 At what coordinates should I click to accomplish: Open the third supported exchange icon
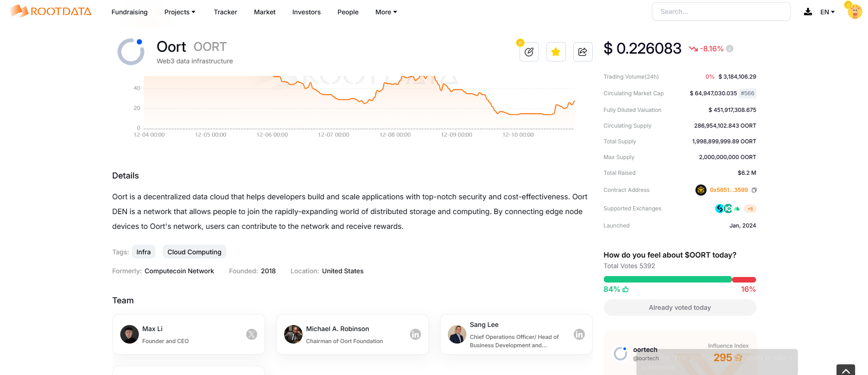click(737, 209)
